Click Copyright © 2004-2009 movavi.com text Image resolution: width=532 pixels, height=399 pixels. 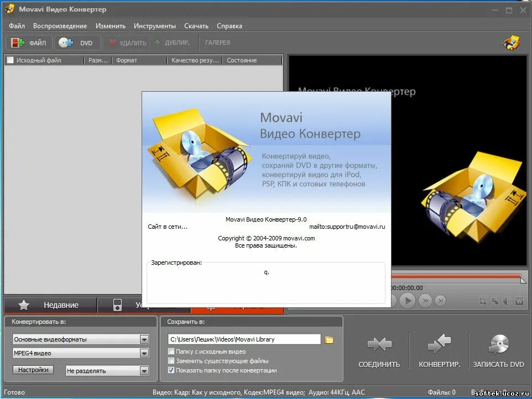tap(267, 238)
